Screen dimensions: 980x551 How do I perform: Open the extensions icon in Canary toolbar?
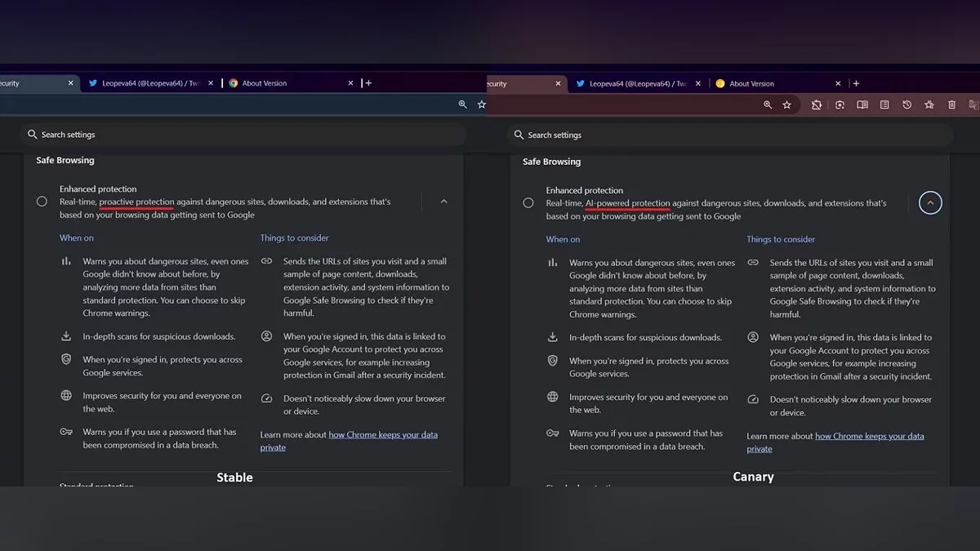[816, 105]
